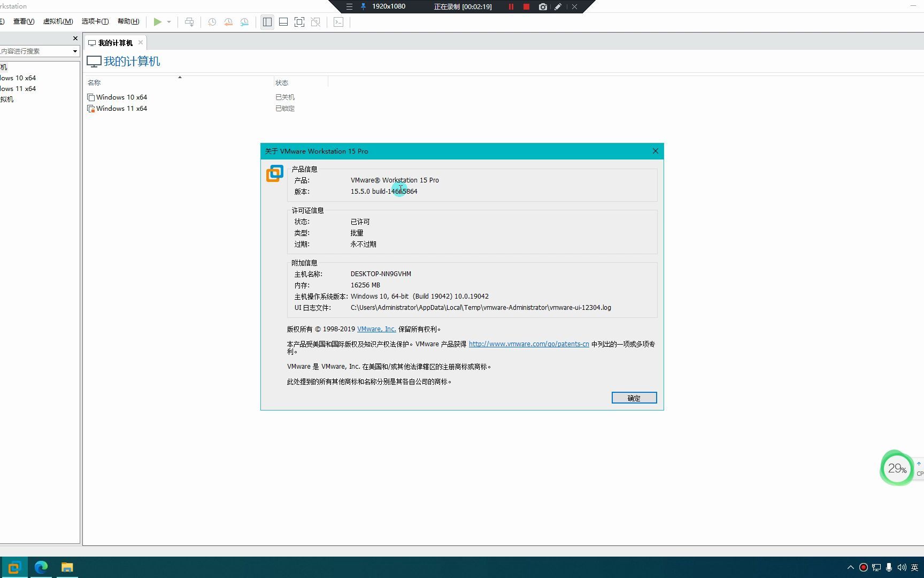
Task: Pause the screen recording
Action: pyautogui.click(x=511, y=6)
